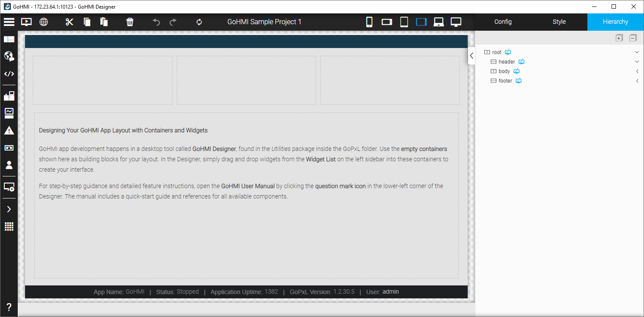The width and height of the screenshot is (644, 317).
Task: Select the footer item in hierarchy tree
Action: click(x=505, y=81)
